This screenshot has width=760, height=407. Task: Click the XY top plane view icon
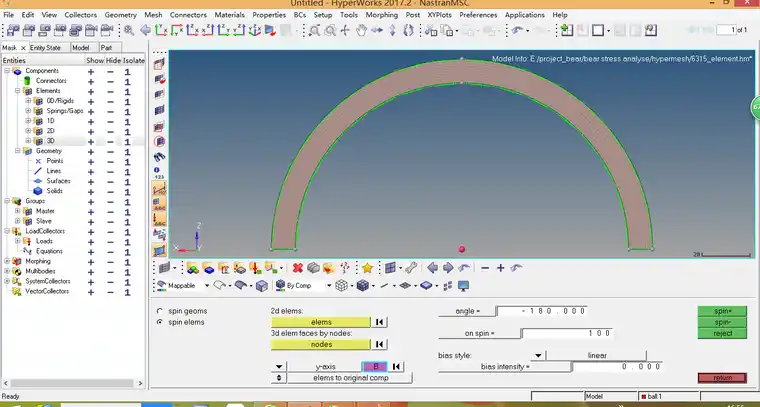point(161,30)
